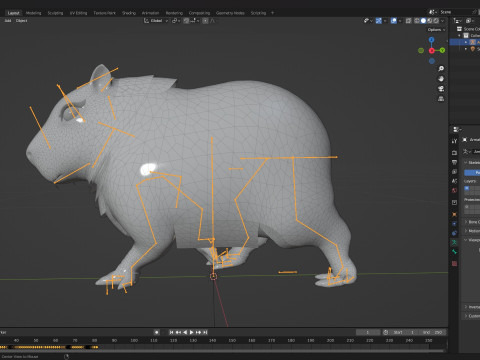Screen dimensions: 480x360
Task: Open the Animation workspace tab
Action: [150, 13]
